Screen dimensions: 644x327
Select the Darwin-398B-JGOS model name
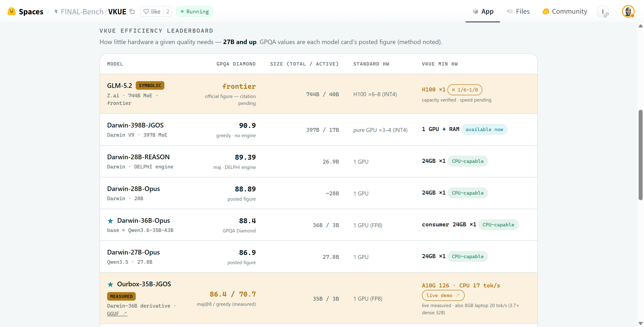pyautogui.click(x=135, y=125)
